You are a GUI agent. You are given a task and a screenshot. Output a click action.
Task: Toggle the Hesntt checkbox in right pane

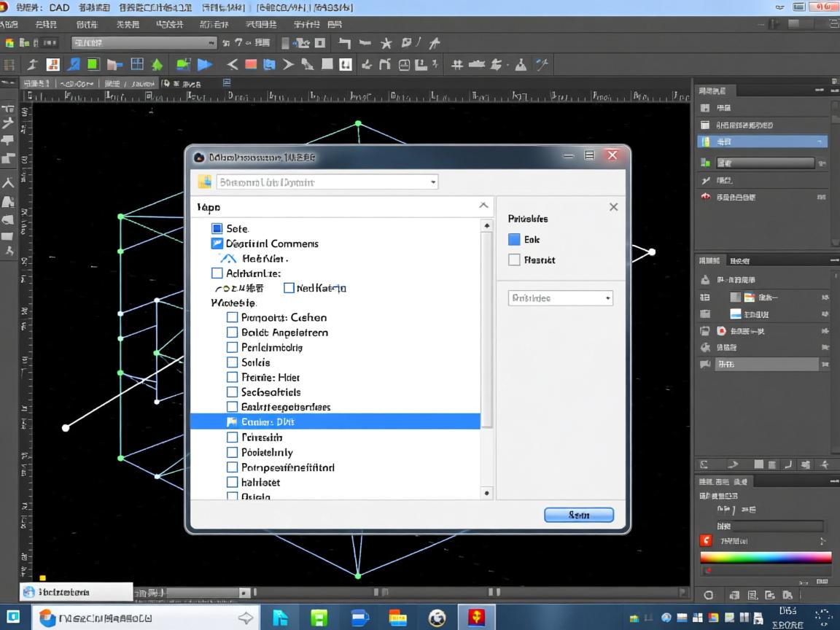[x=514, y=260]
